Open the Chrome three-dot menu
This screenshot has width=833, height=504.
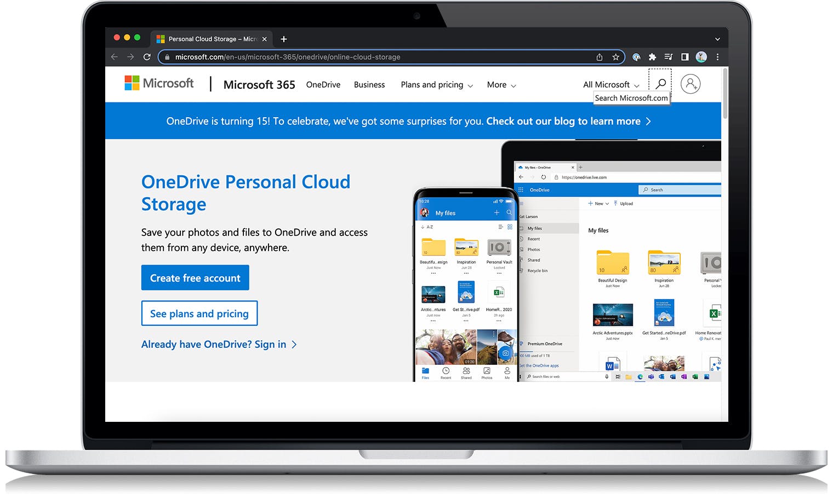717,57
